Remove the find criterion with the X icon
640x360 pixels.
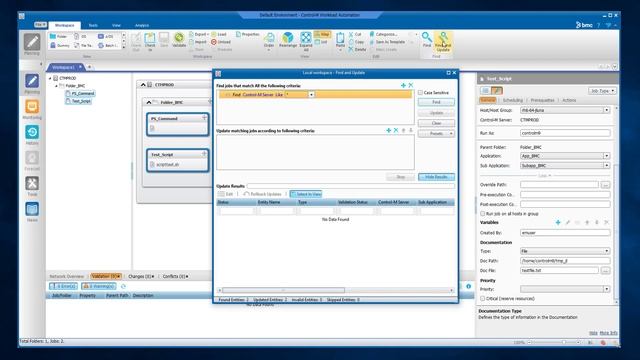tap(411, 85)
